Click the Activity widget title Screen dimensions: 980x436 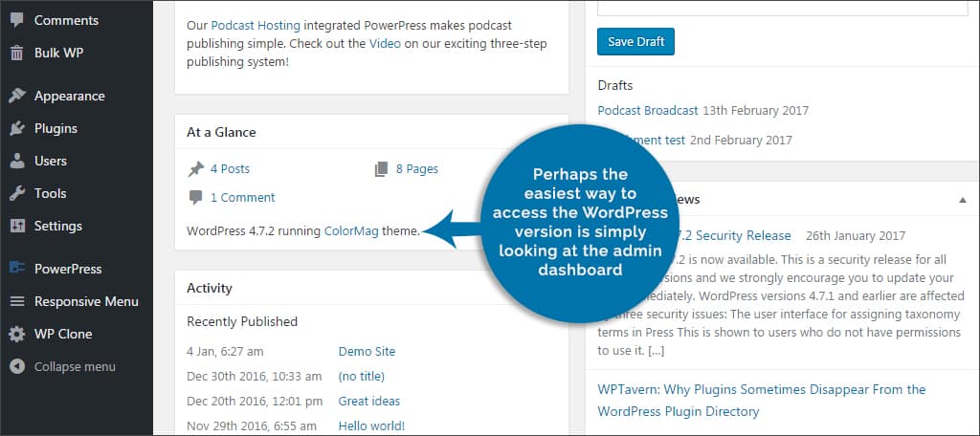210,289
